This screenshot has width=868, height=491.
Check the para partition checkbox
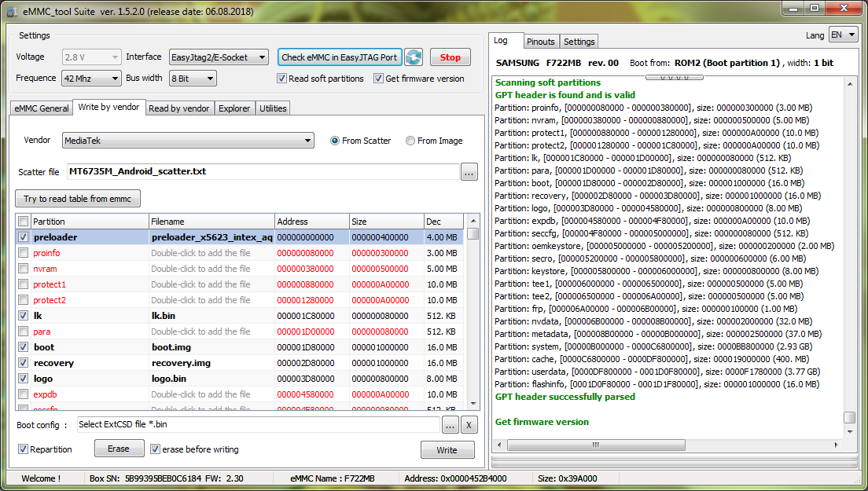pos(24,332)
